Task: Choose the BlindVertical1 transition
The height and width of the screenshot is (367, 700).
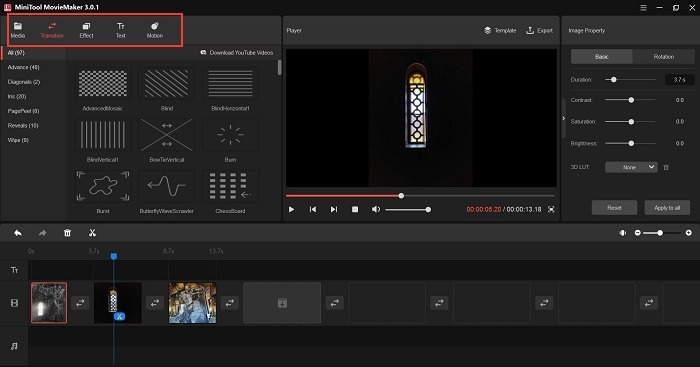Action: [x=103, y=135]
